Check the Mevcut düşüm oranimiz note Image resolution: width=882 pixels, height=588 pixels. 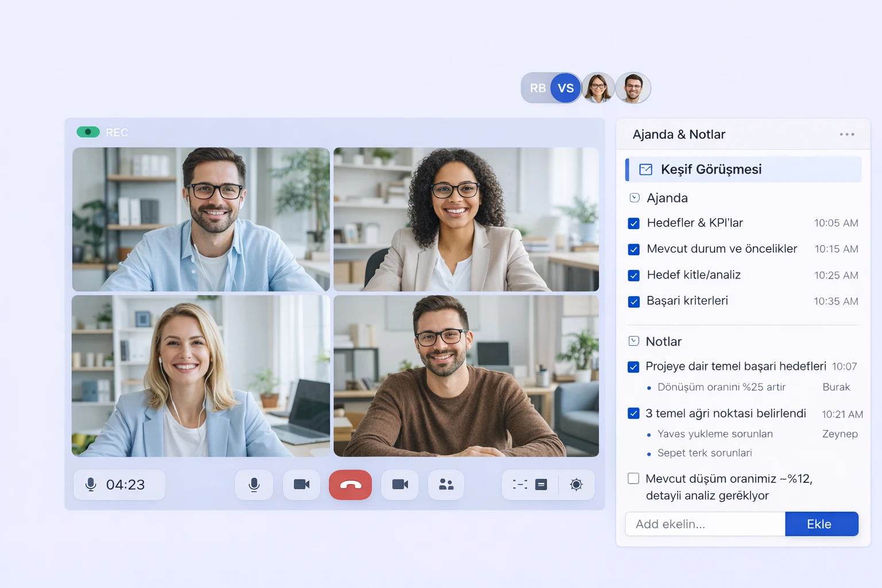[633, 478]
